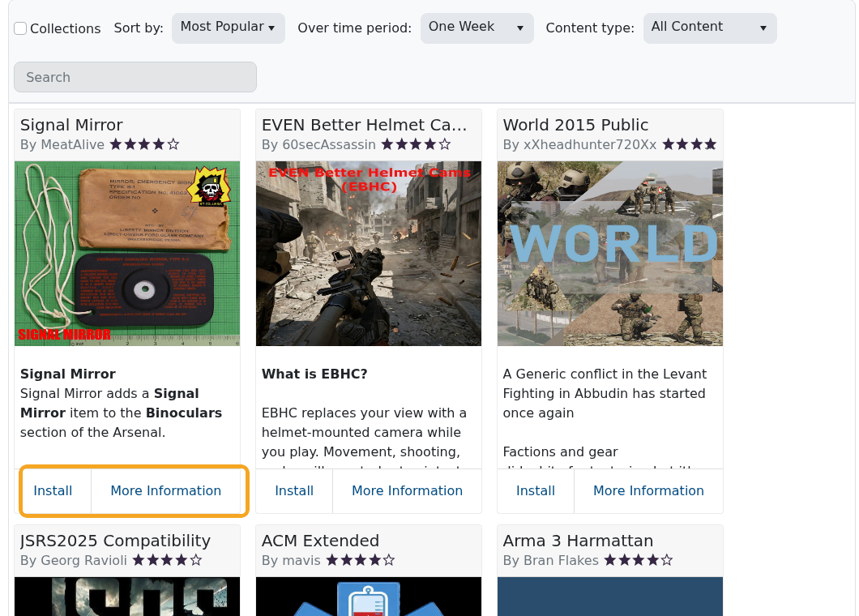Click author name xXheadhunter720Xx

point(590,145)
